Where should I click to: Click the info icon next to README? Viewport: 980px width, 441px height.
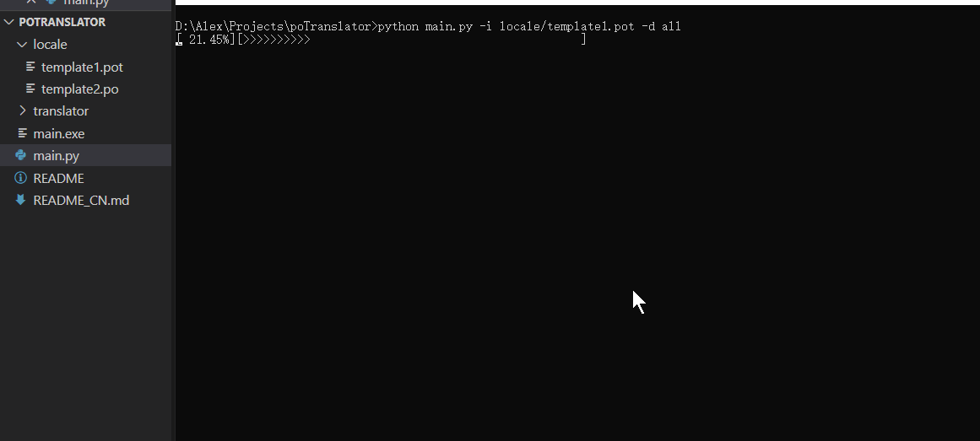point(20,178)
